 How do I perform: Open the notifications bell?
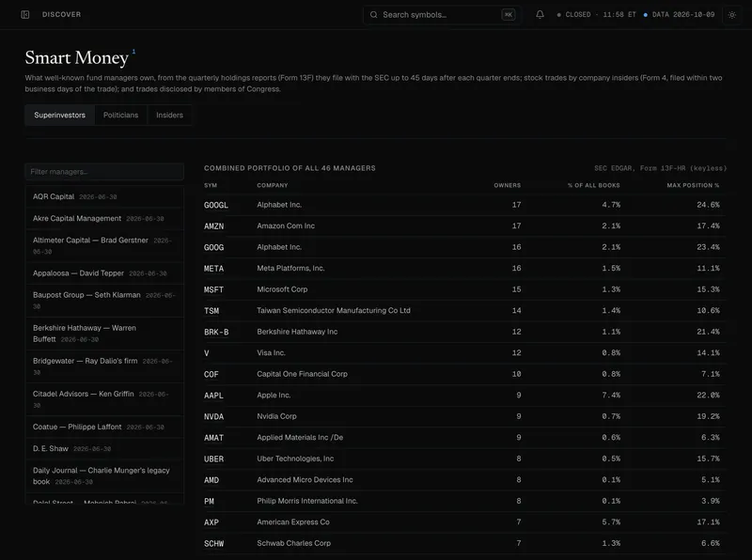[540, 15]
